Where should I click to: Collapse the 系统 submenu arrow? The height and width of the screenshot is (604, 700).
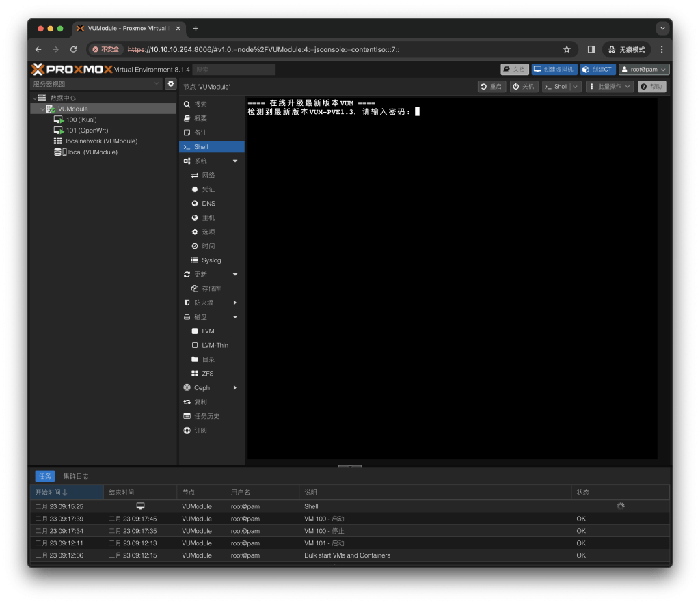[x=235, y=161]
